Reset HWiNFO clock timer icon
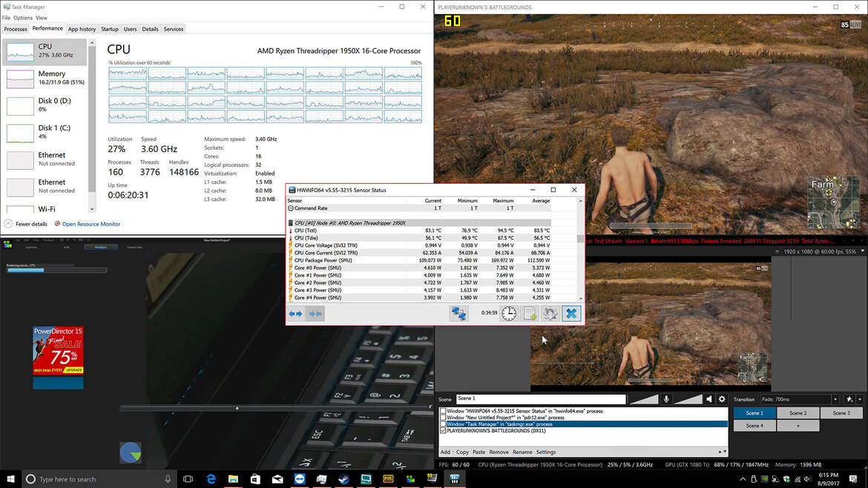Image resolution: width=868 pixels, height=488 pixels. [509, 314]
